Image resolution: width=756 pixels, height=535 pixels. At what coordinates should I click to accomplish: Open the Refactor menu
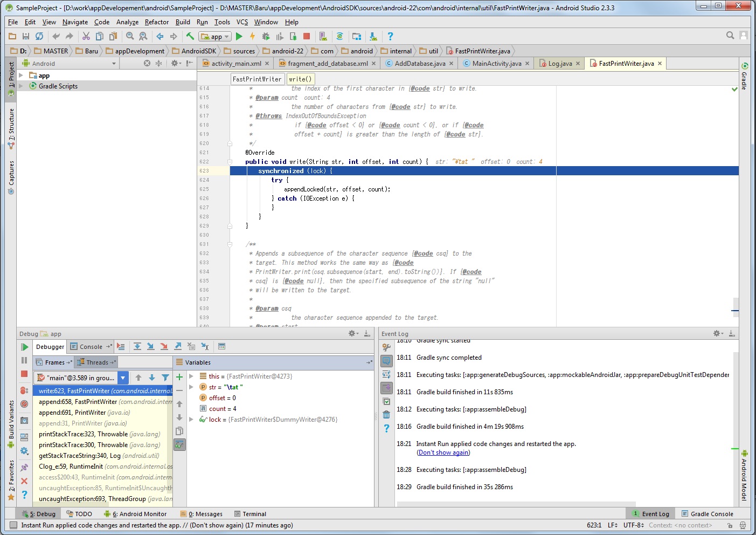[x=156, y=22]
